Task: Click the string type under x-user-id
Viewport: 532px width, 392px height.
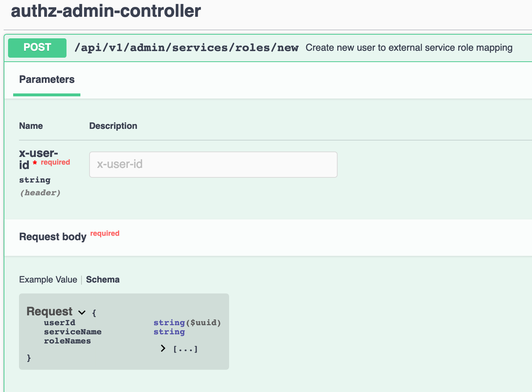Action: (35, 180)
